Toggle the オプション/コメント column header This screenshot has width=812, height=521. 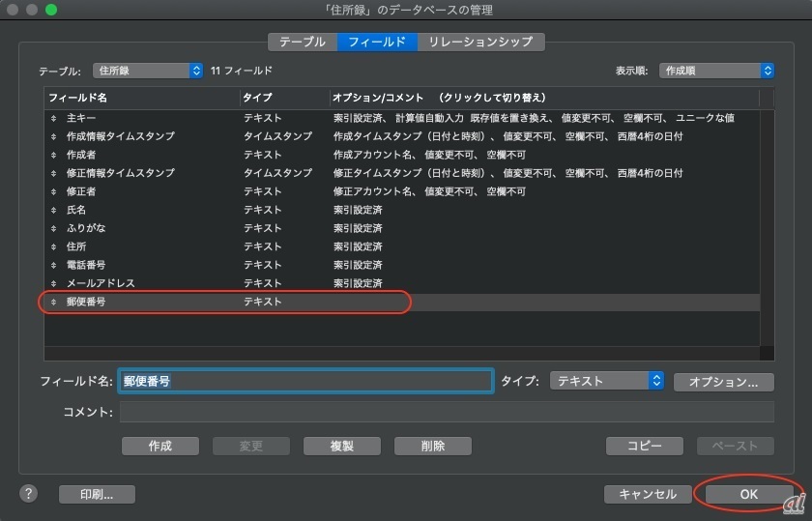pos(544,98)
